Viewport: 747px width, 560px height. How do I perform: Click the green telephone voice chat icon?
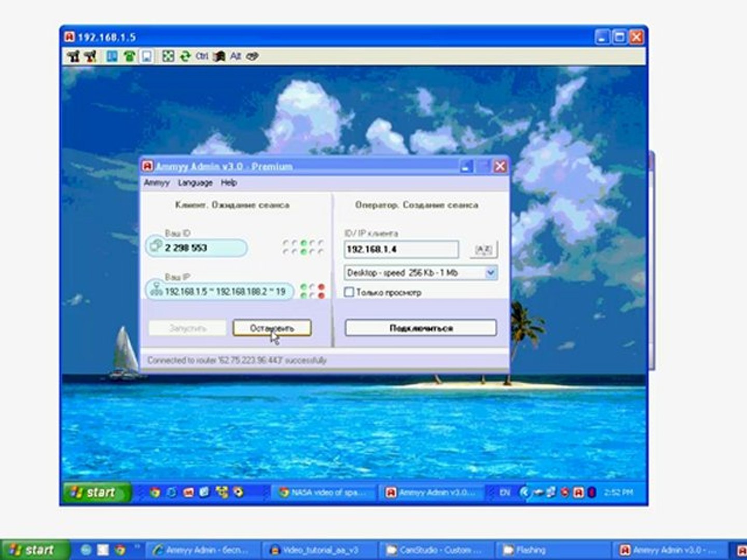(x=130, y=56)
